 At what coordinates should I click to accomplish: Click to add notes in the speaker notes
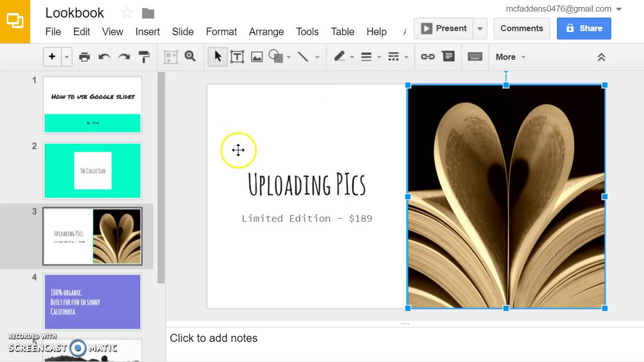pyautogui.click(x=214, y=338)
